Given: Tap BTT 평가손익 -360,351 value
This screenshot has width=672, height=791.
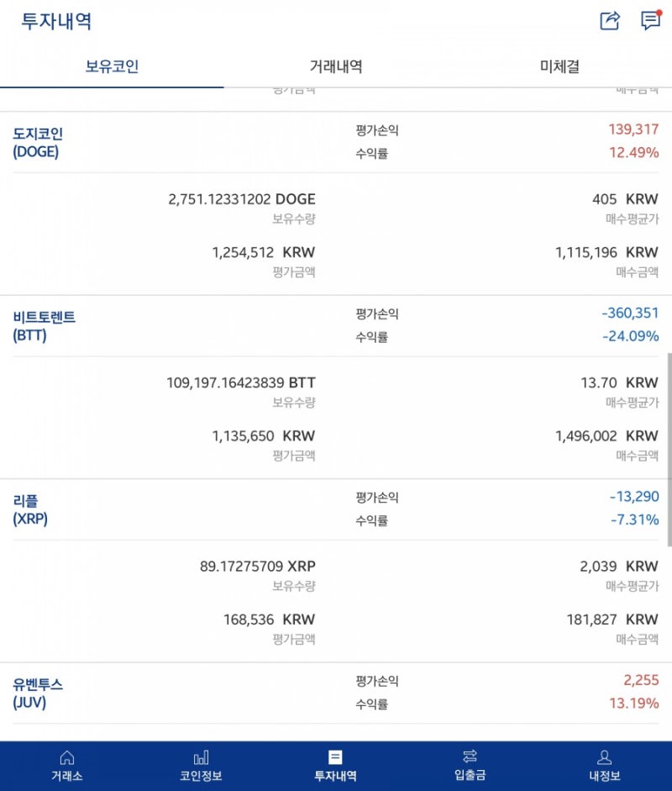Looking at the screenshot, I should 630,313.
